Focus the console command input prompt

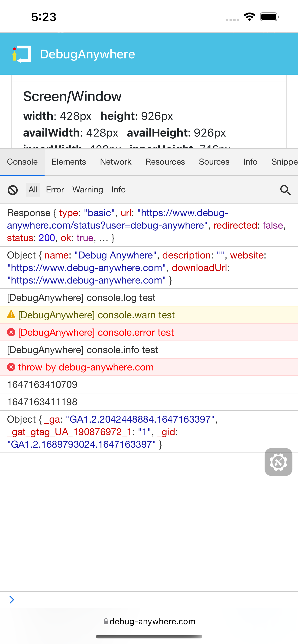(x=150, y=600)
